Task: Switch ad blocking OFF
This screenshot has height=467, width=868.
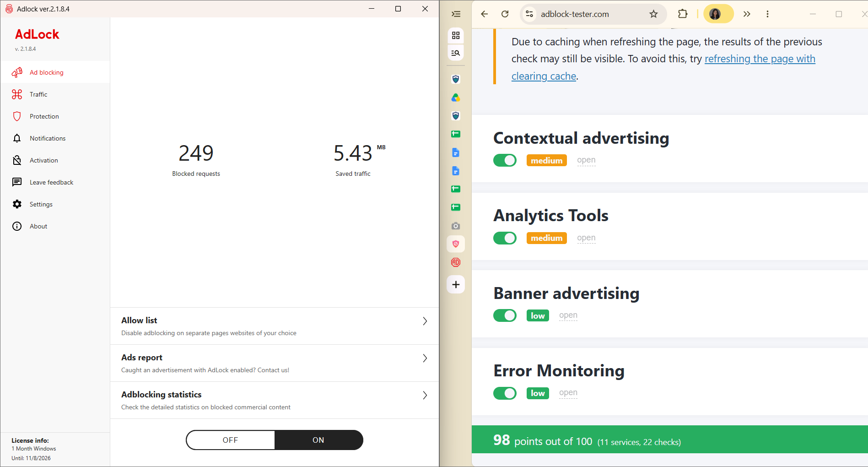Action: click(x=230, y=440)
